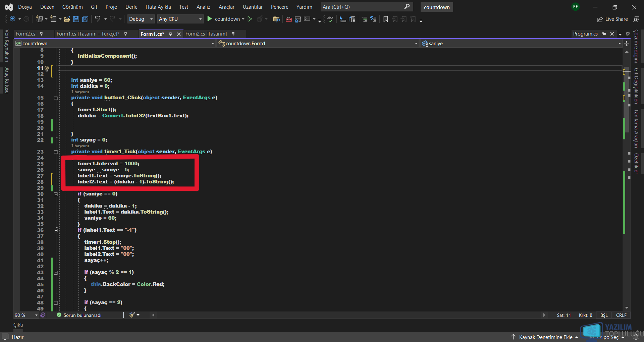The image size is (644, 342).
Task: Open the Debug configuration dropdown
Action: pos(141,19)
